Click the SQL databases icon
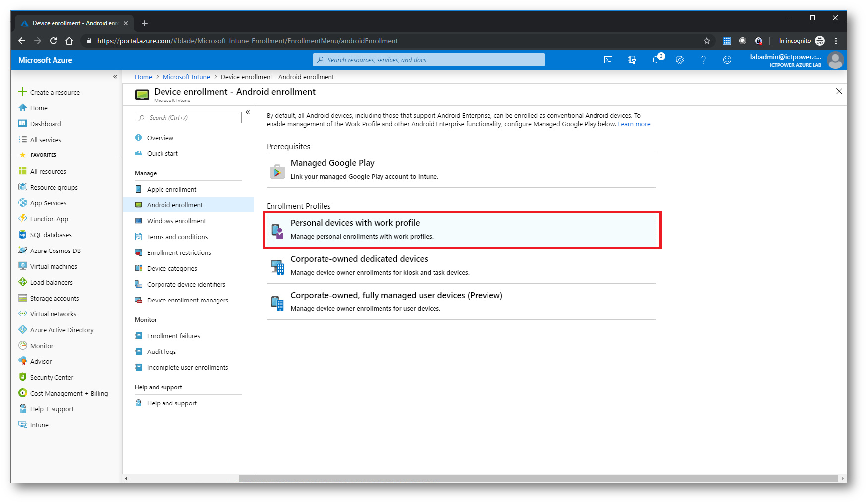The width and height of the screenshot is (868, 504). coord(22,235)
